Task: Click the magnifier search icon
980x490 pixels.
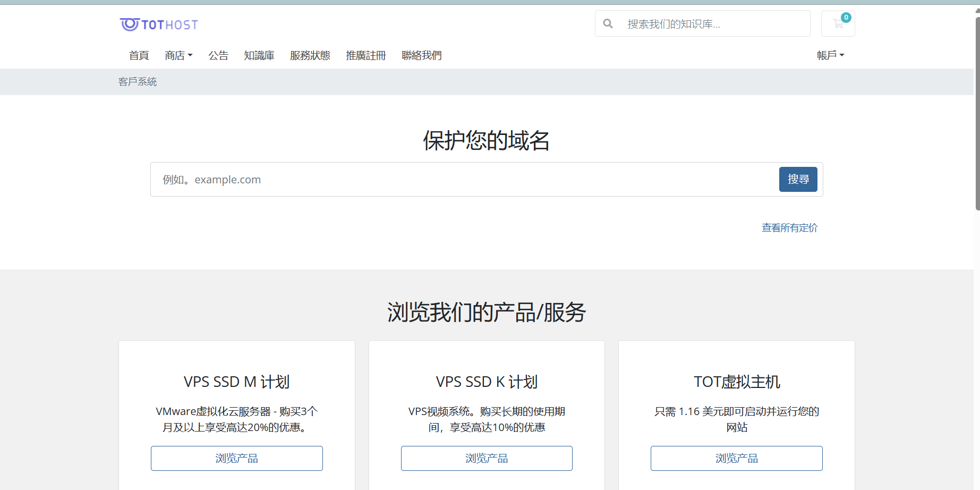Action: pyautogui.click(x=608, y=24)
